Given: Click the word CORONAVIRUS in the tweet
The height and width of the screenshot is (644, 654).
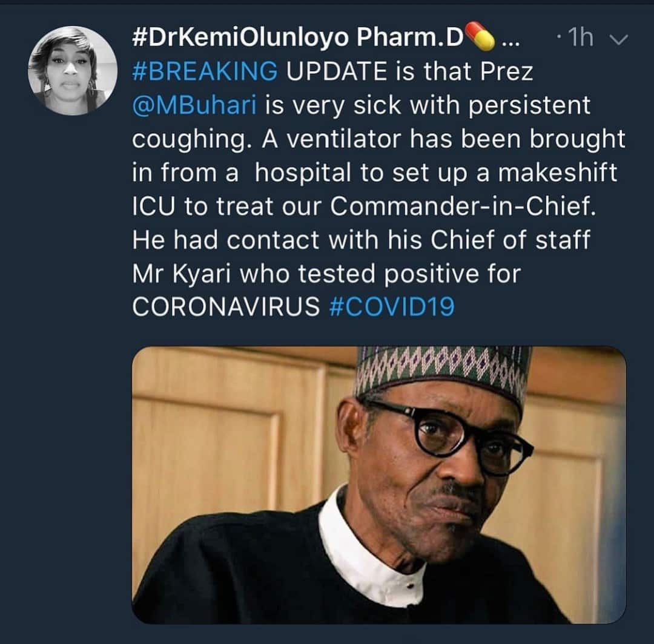Looking at the screenshot, I should [x=225, y=307].
